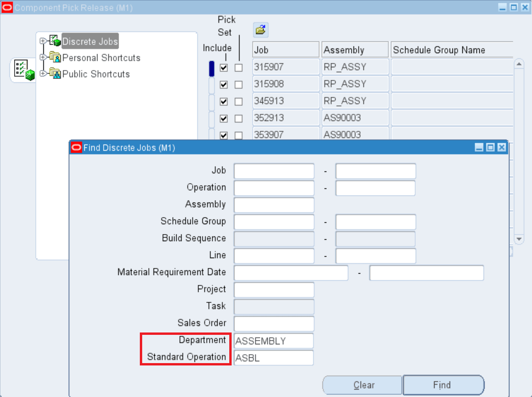
Task: Expand the Public Shortcuts tree node
Action: [43, 73]
